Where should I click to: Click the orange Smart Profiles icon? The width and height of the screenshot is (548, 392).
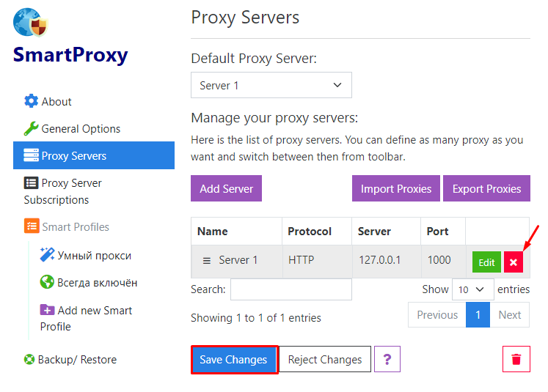point(32,226)
